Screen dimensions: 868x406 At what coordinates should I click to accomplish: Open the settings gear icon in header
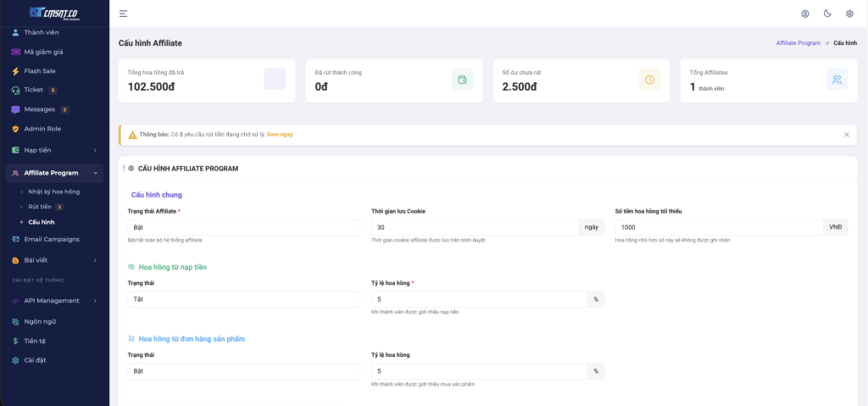[849, 14]
